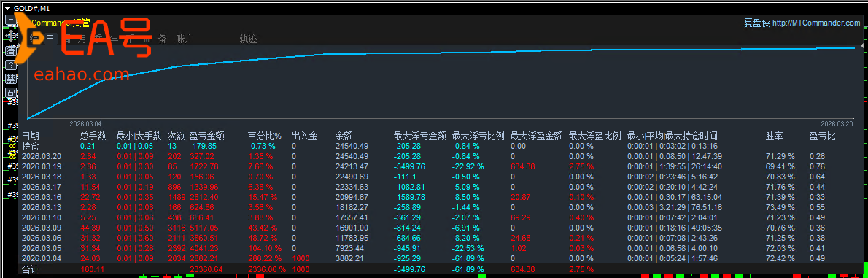
Task: Click the max floating loss -5499.76 for 2026.03.19
Action: pyautogui.click(x=410, y=166)
